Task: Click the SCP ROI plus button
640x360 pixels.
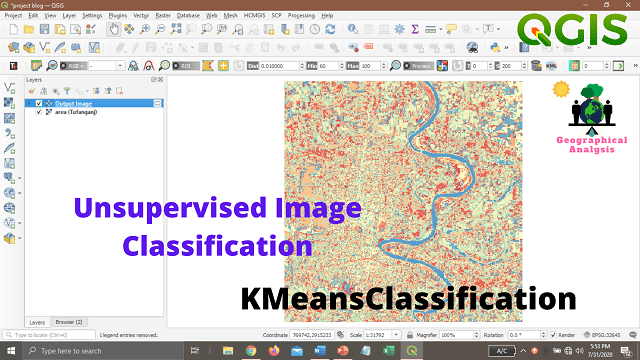Action: [x=223, y=66]
